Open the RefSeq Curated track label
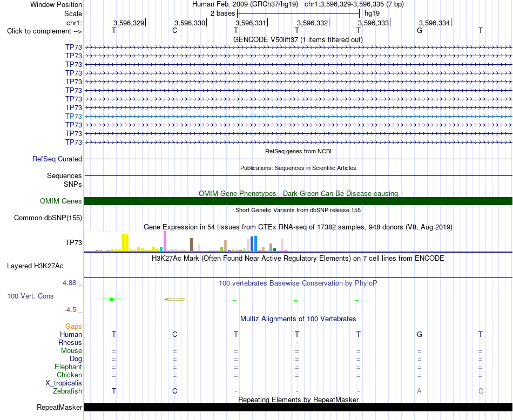This screenshot has width=513, height=420. (x=57, y=159)
